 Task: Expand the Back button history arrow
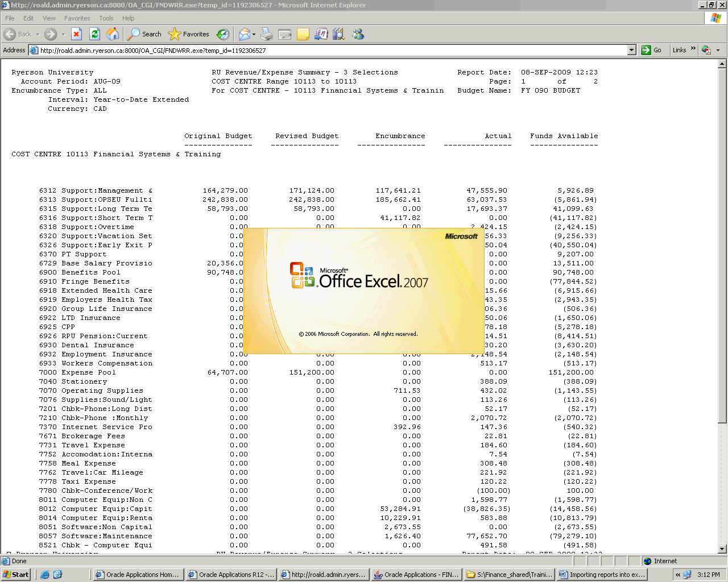point(38,34)
